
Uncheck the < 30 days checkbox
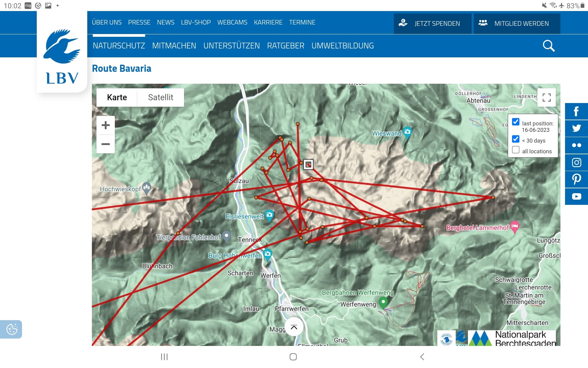click(516, 139)
